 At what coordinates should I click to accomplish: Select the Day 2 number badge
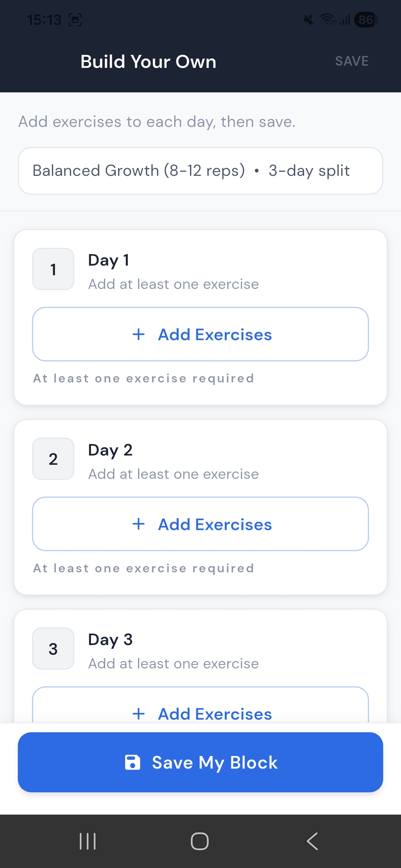point(53,459)
